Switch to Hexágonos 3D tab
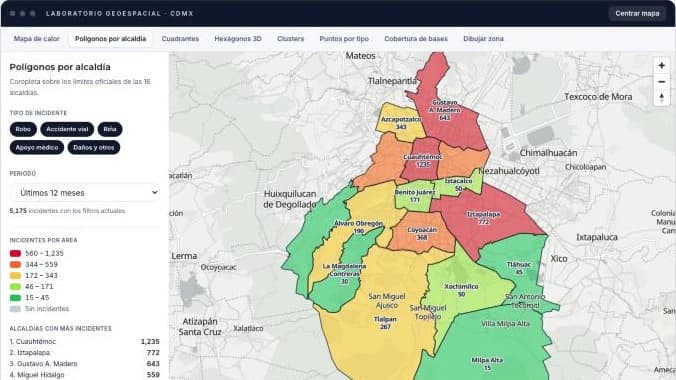The image size is (676, 380). click(x=238, y=39)
